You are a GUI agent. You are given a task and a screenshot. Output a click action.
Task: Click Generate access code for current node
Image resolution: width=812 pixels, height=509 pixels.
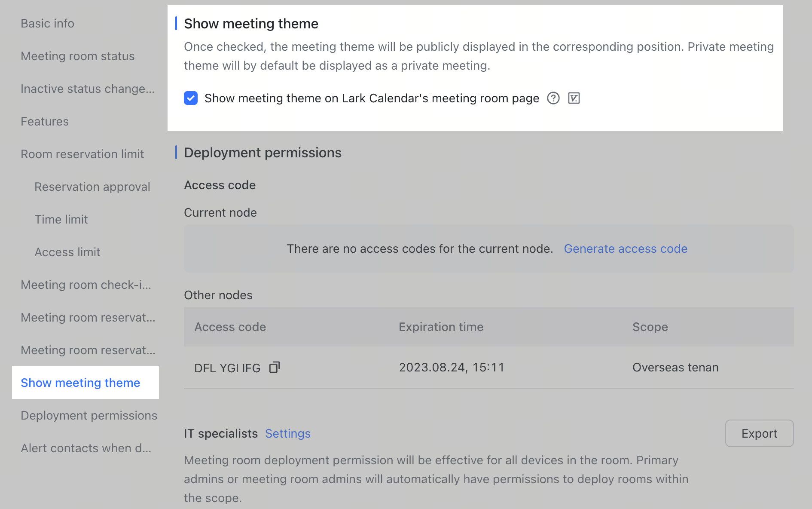pos(626,248)
